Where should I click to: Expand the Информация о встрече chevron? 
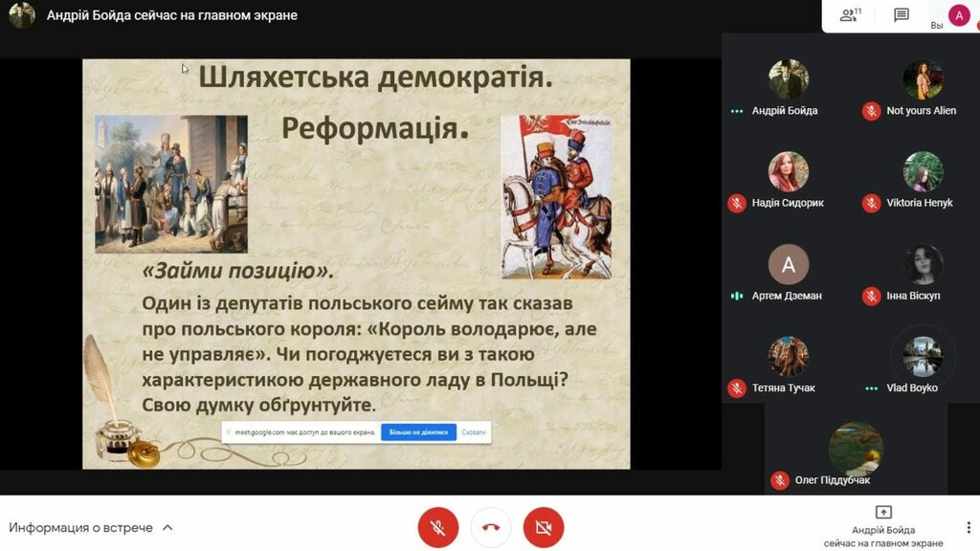pos(167,528)
